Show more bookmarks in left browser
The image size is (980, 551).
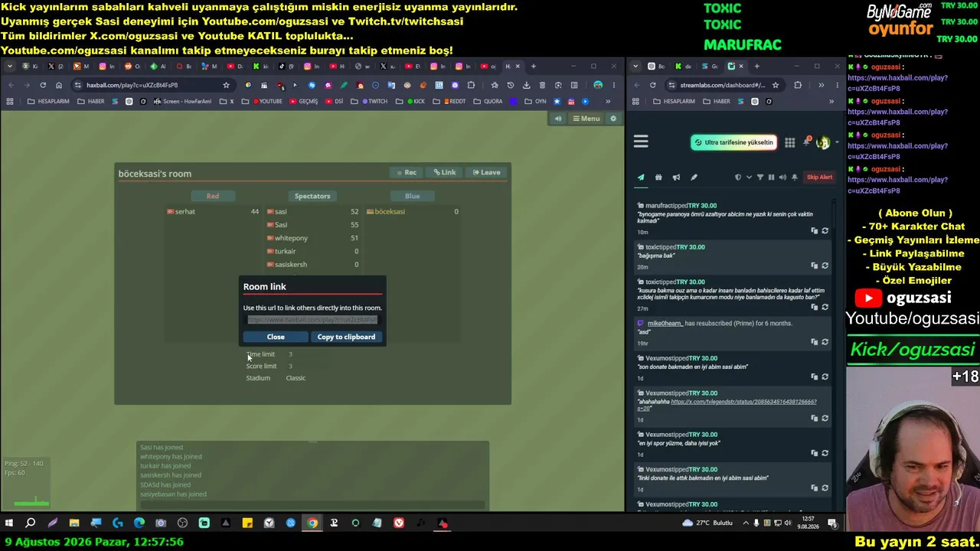(x=608, y=101)
